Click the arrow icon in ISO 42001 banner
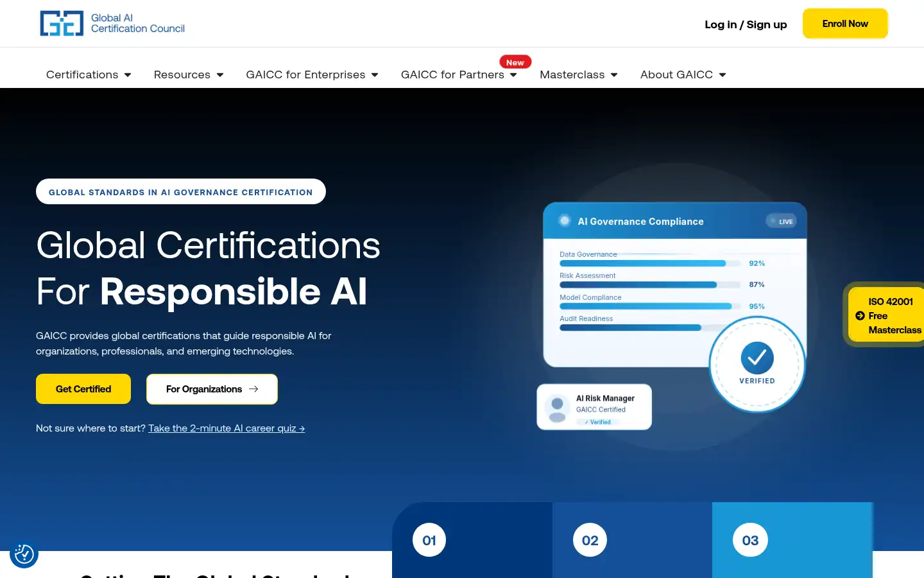Viewport: 924px width, 578px height. point(860,315)
